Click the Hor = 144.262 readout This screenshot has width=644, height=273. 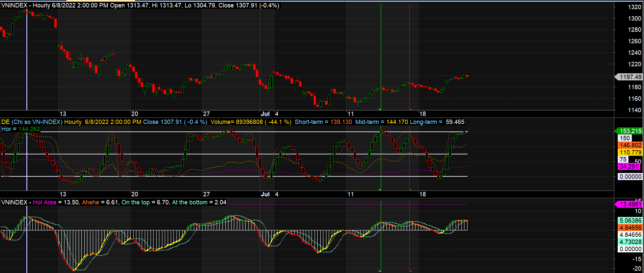coord(21,129)
